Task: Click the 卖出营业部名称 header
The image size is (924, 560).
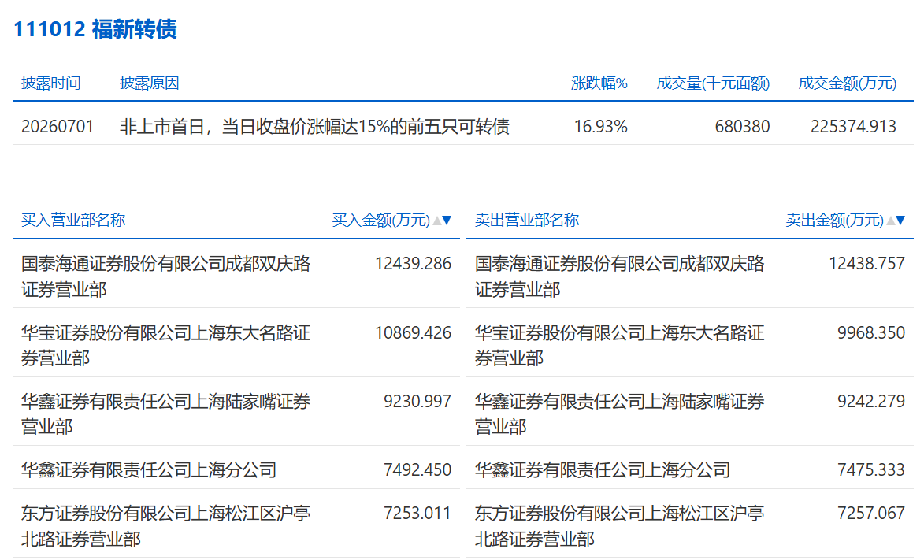Action: pyautogui.click(x=527, y=221)
